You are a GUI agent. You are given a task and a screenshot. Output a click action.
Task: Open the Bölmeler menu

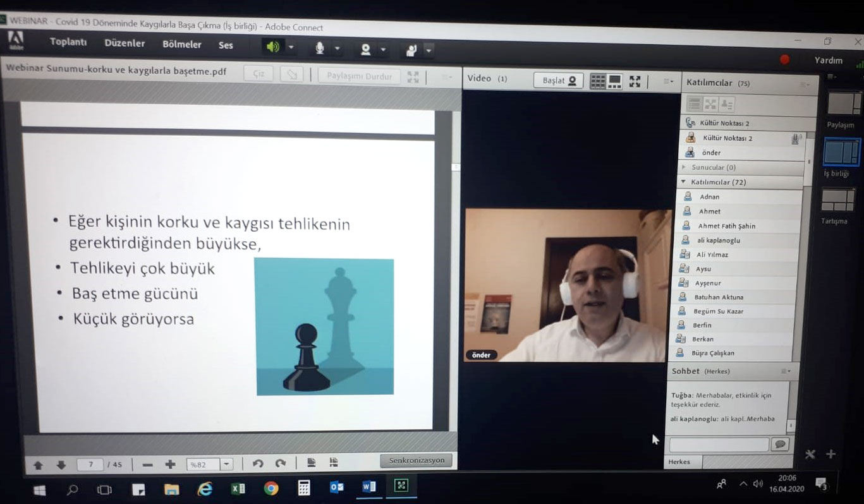click(181, 44)
